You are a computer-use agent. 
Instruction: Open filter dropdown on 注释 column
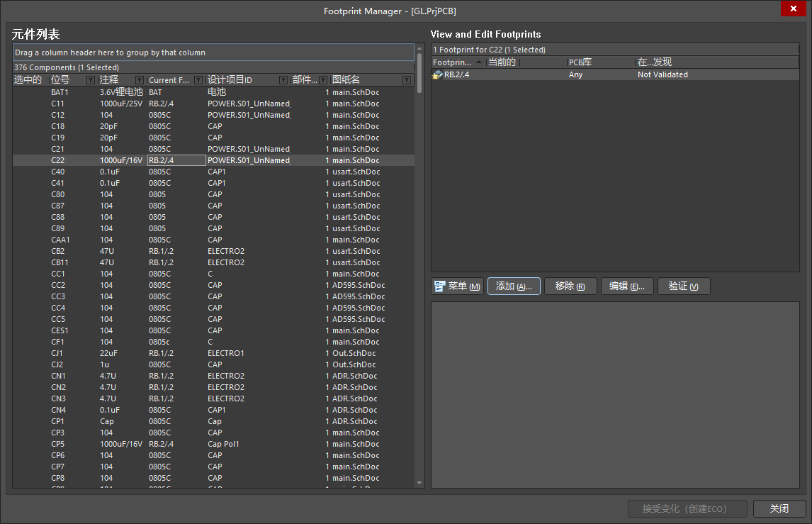pyautogui.click(x=140, y=80)
